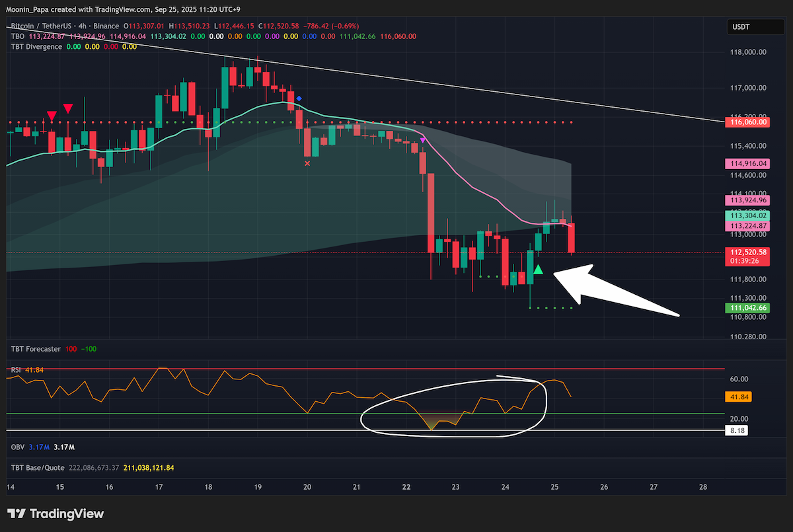793x532 pixels.
Task: Click the red 116,060.00 price label
Action: click(x=748, y=122)
